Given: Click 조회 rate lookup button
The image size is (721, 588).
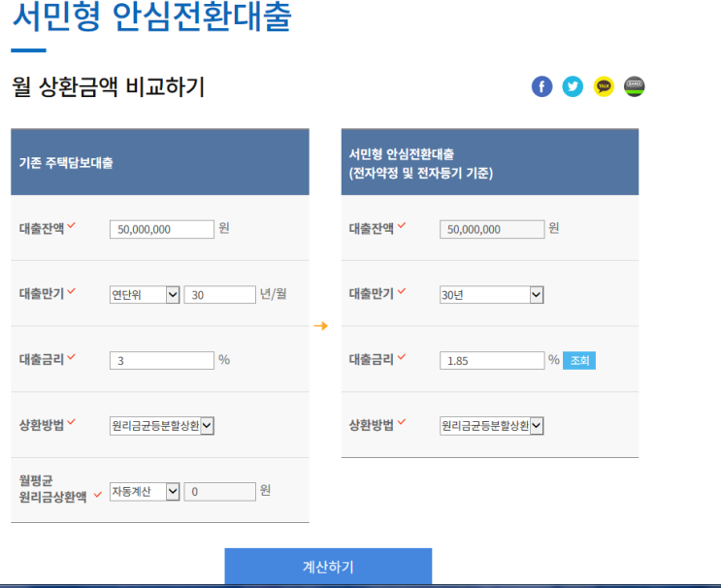Looking at the screenshot, I should pos(579,360).
